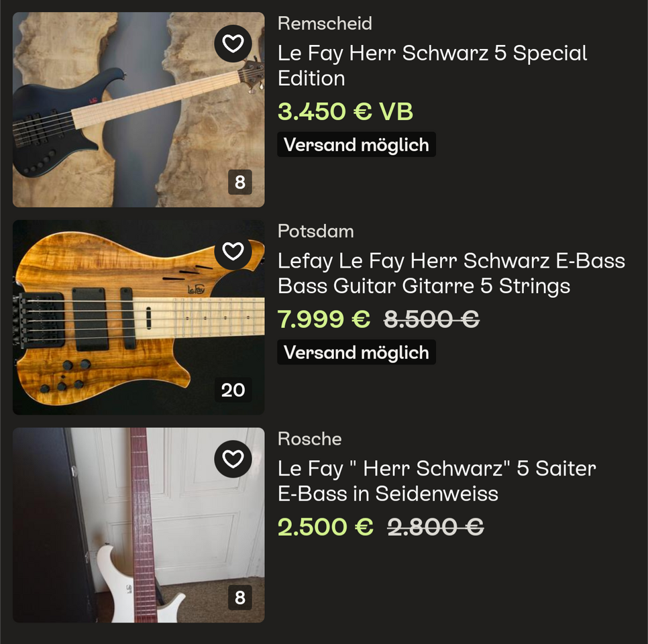
Task: Click the Remscheid location label
Action: (x=325, y=23)
